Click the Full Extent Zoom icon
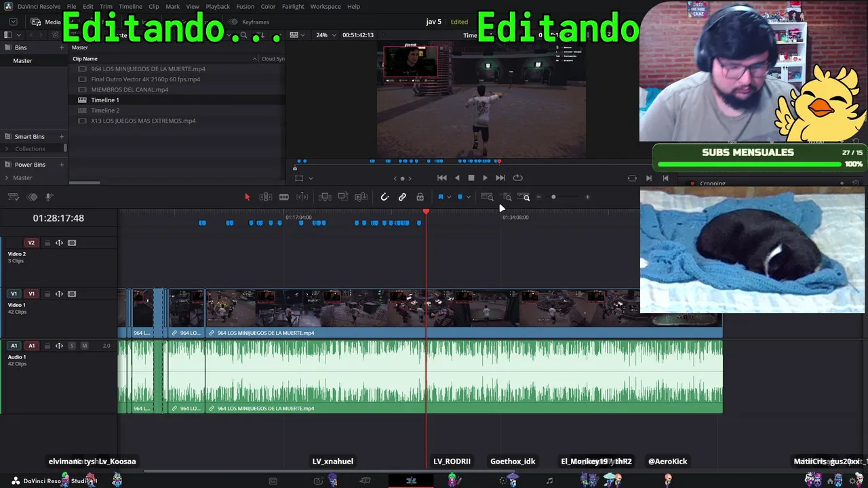868x488 pixels. tap(487, 197)
